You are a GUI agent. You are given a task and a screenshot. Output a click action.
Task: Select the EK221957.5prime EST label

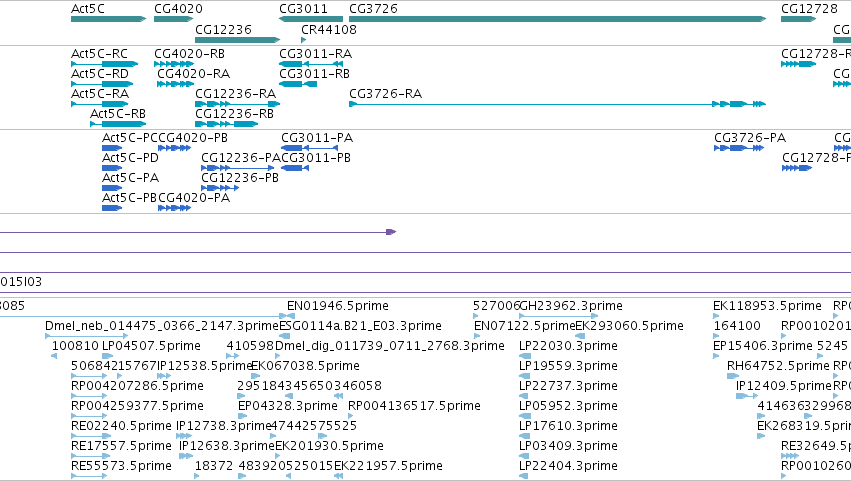click(x=388, y=466)
